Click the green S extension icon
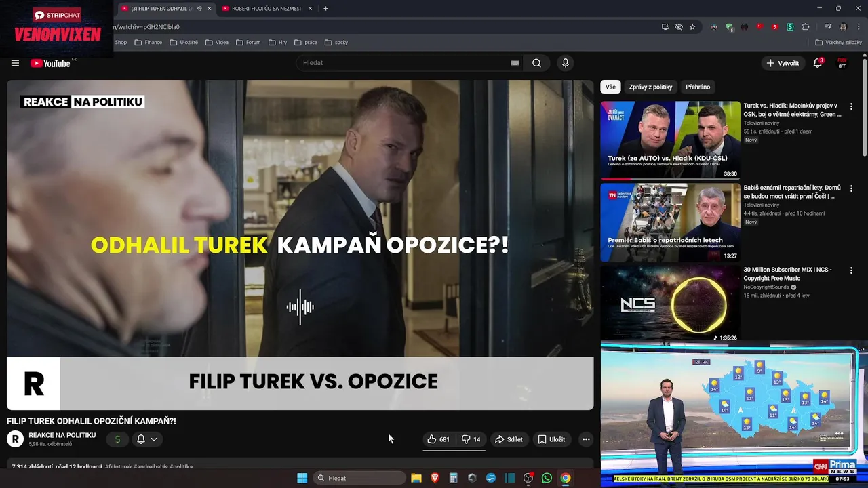Viewport: 868px width, 488px height. [790, 27]
